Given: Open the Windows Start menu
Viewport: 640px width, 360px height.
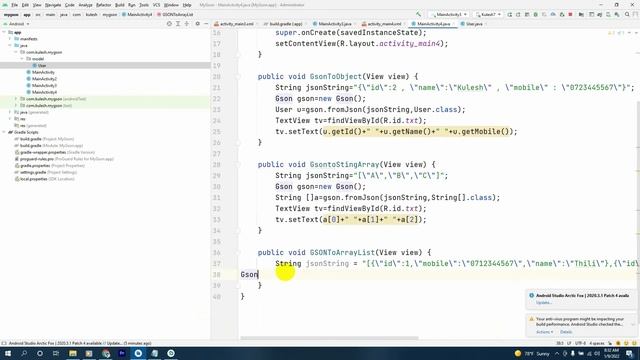Looking at the screenshot, I should [x=8, y=353].
